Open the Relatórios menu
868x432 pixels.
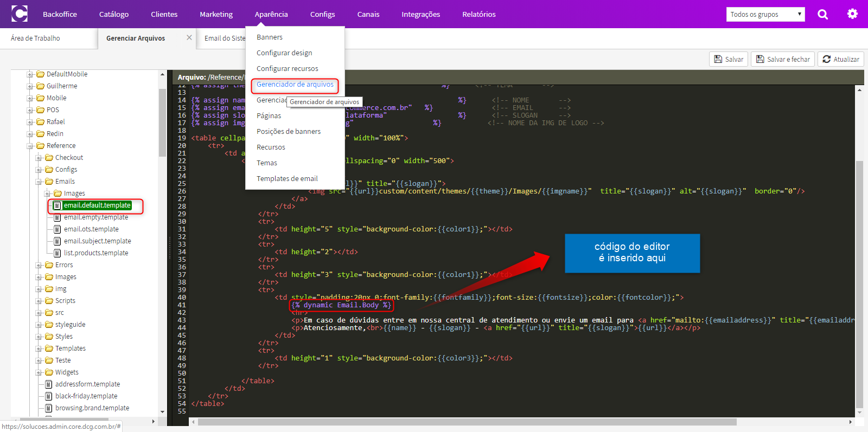(x=479, y=14)
